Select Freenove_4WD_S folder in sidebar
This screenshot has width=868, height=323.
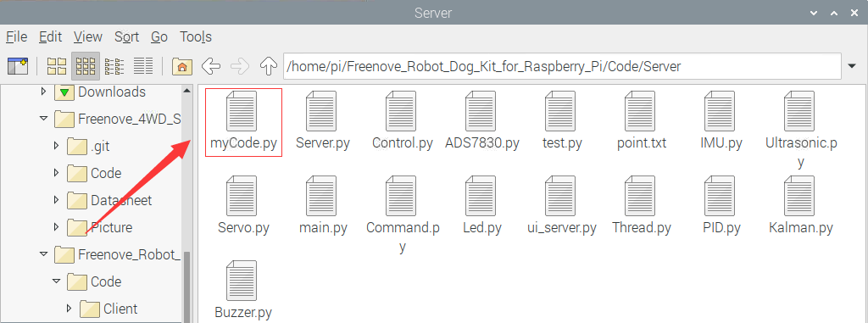[118, 119]
